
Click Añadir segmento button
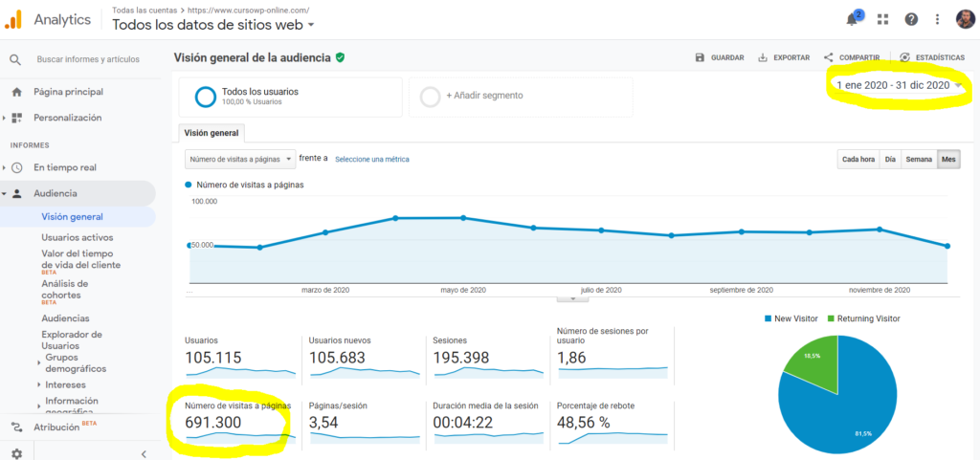pyautogui.click(x=483, y=96)
